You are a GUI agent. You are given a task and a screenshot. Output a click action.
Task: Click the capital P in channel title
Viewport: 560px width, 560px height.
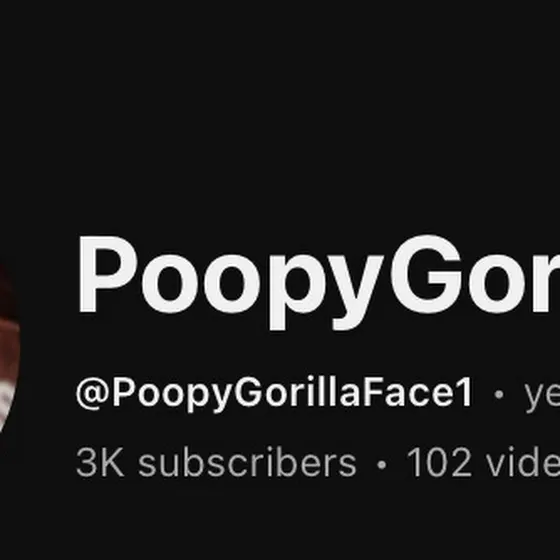point(108,274)
